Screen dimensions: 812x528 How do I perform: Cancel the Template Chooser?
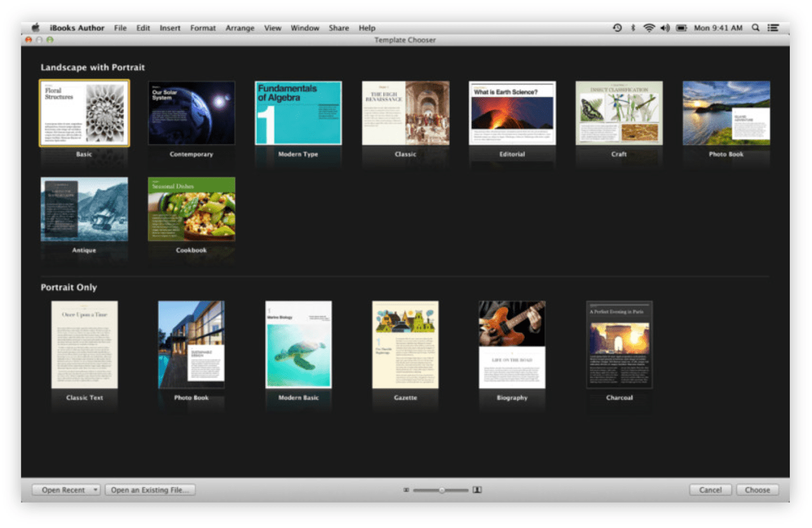pos(710,489)
